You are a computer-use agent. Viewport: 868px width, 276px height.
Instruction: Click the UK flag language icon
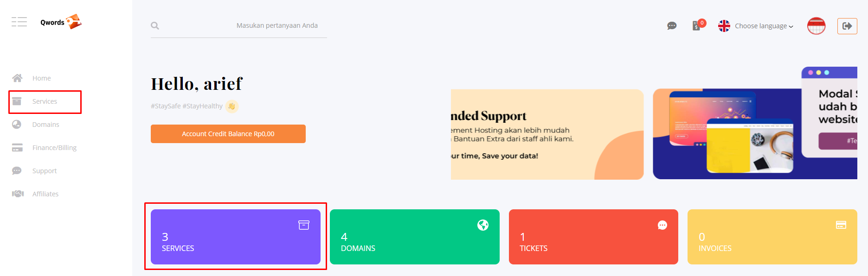pyautogui.click(x=724, y=26)
